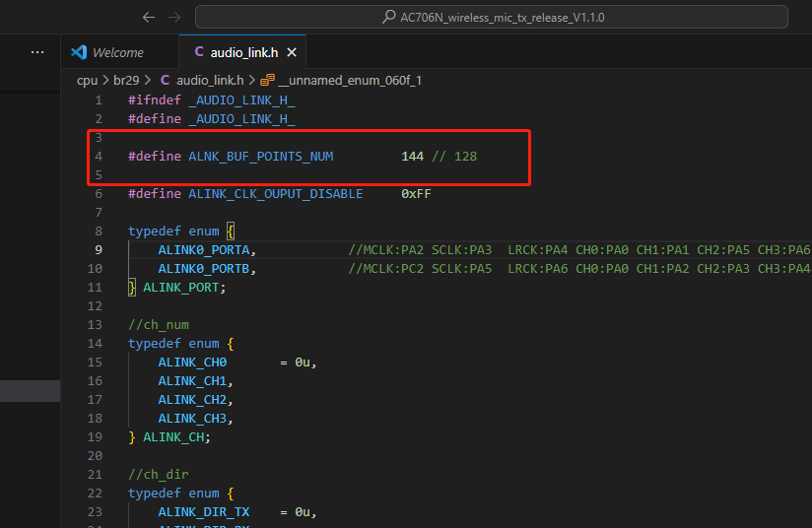Viewport: 812px width, 528px height.
Task: Go forward with the right arrow
Action: [174, 18]
